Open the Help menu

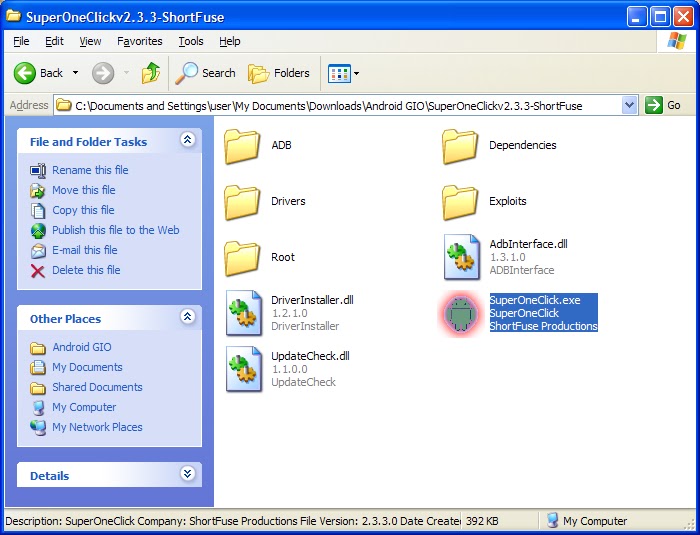click(229, 41)
